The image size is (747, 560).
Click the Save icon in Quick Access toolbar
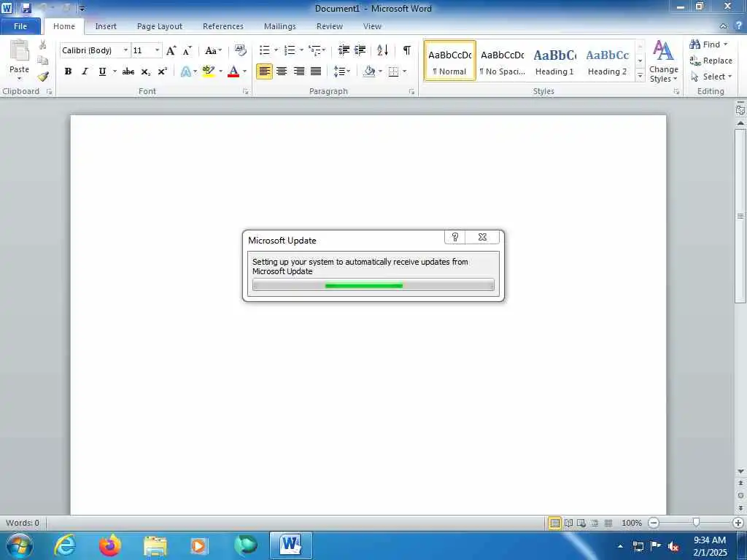pos(26,8)
